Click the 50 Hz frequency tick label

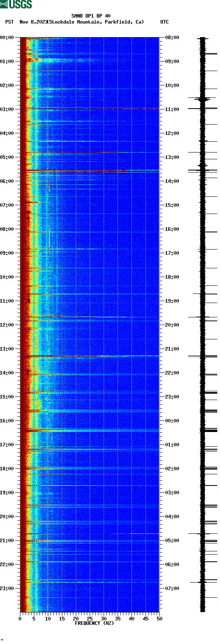tap(159, 619)
